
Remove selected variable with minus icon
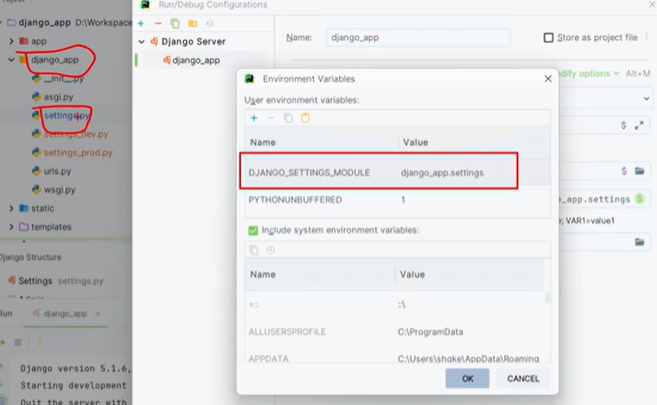(271, 118)
